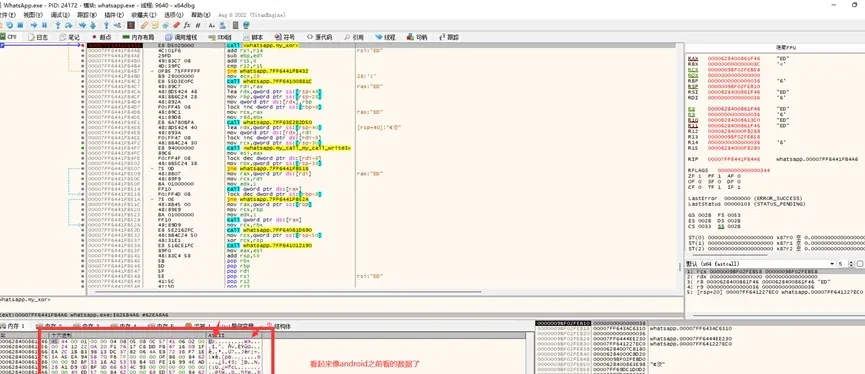Open the 视图 menu
Image resolution: width=865 pixels, height=374 pixels.
[33, 15]
